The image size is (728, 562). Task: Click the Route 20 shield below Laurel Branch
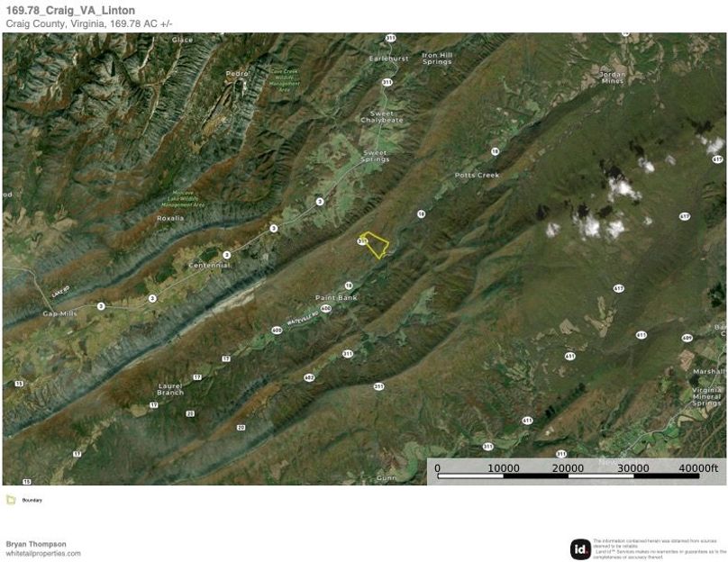(190, 413)
